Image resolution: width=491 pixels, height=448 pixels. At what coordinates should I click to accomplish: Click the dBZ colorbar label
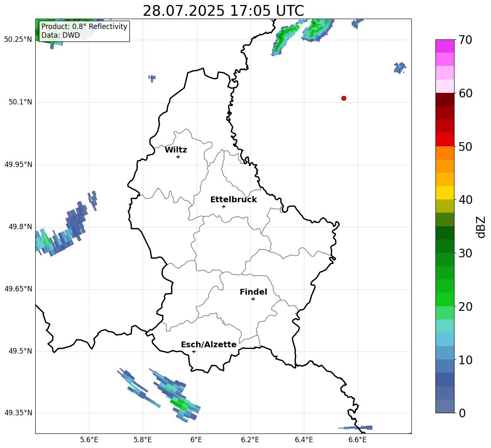pyautogui.click(x=481, y=227)
